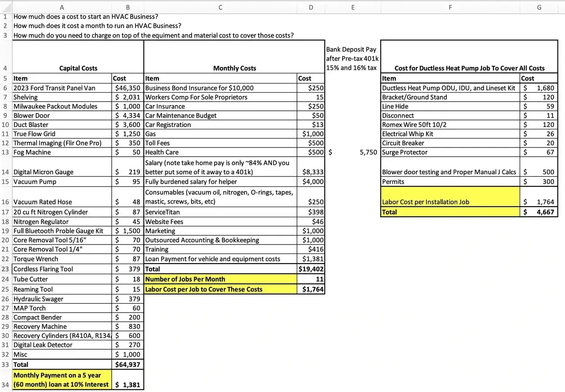Screen dimensions: 565x392
Task: Select column G header
Action: (539, 7)
